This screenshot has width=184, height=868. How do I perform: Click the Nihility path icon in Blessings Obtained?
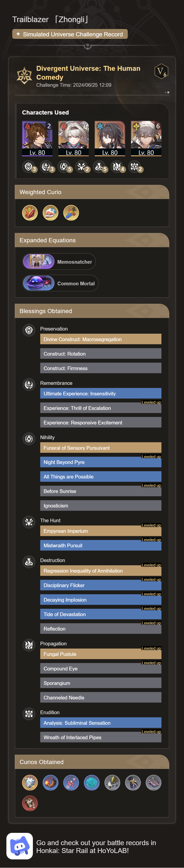click(x=29, y=439)
